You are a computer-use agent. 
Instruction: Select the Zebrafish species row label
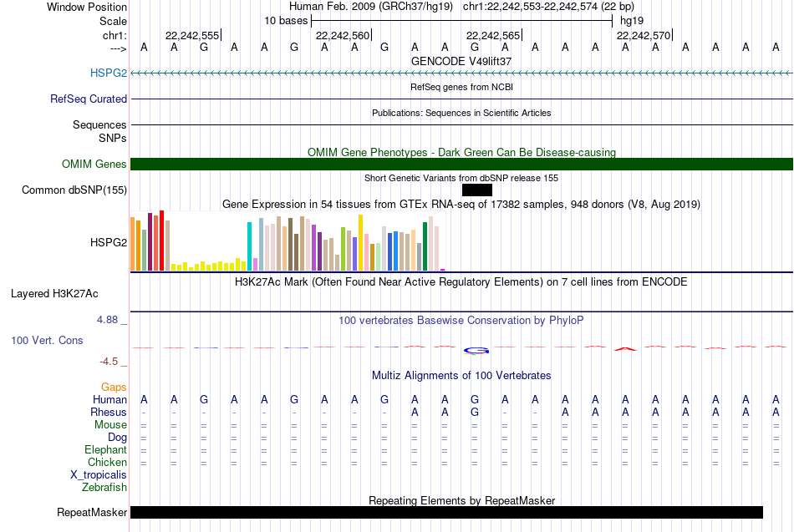click(105, 488)
